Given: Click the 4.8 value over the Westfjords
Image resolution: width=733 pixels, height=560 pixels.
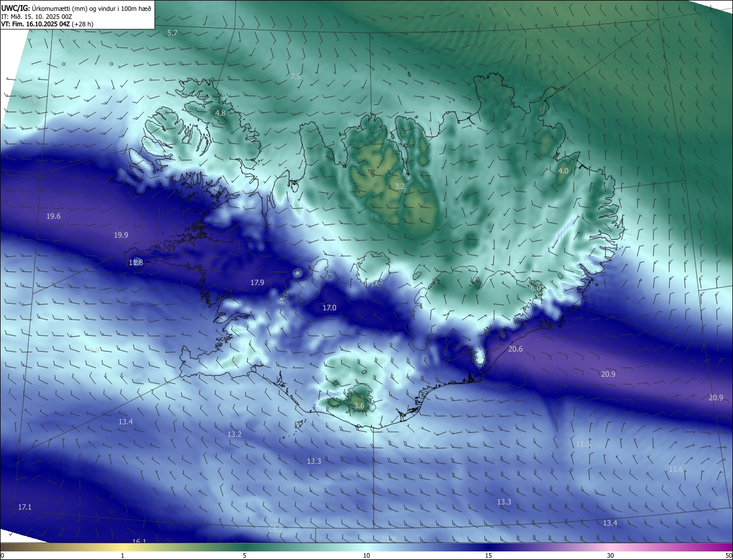Looking at the screenshot, I should 220,113.
